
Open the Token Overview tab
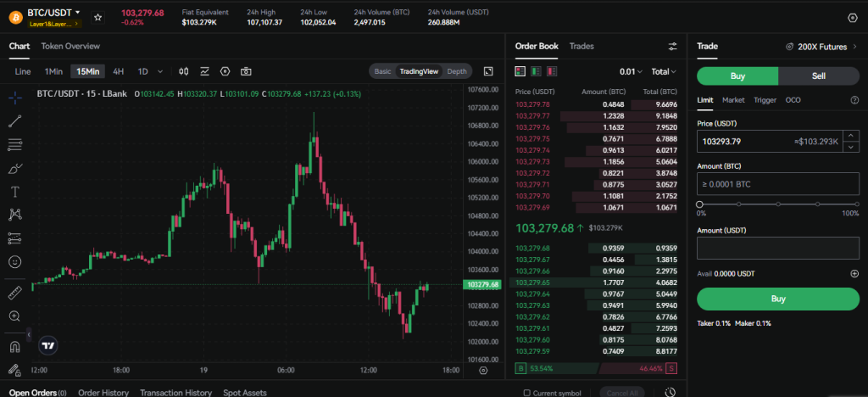[70, 47]
